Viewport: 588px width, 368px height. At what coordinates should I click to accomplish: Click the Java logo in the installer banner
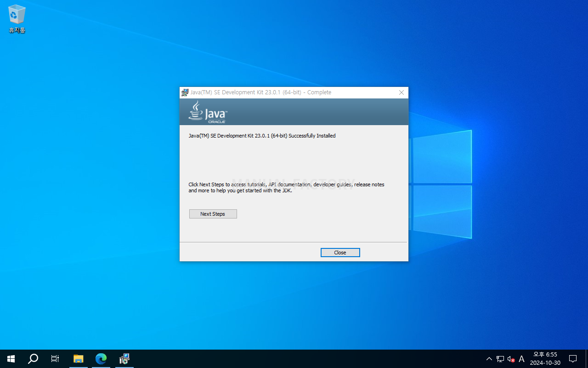208,112
